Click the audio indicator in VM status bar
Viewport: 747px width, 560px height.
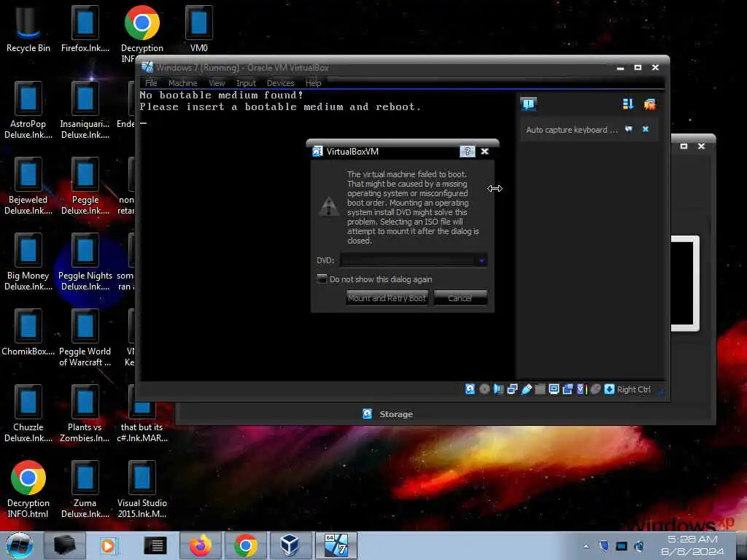pos(498,389)
